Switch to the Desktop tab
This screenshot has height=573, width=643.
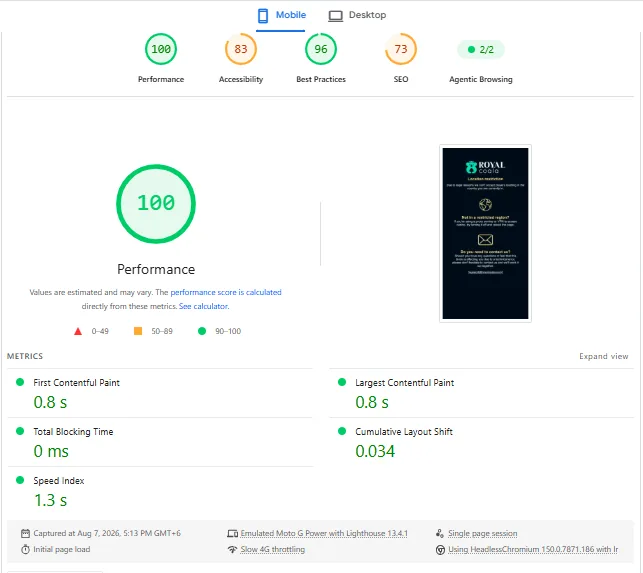tap(357, 15)
